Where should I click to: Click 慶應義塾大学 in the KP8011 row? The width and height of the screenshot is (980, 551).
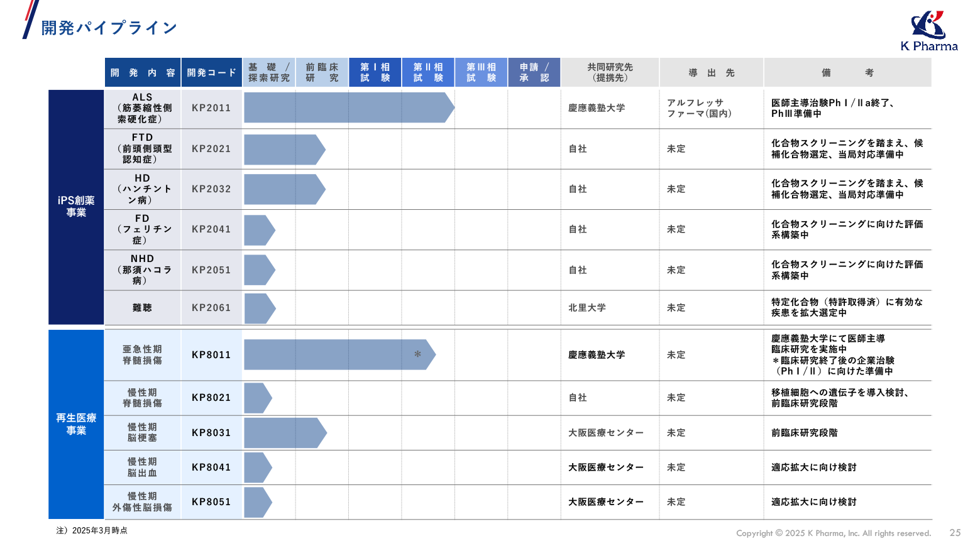(x=597, y=355)
